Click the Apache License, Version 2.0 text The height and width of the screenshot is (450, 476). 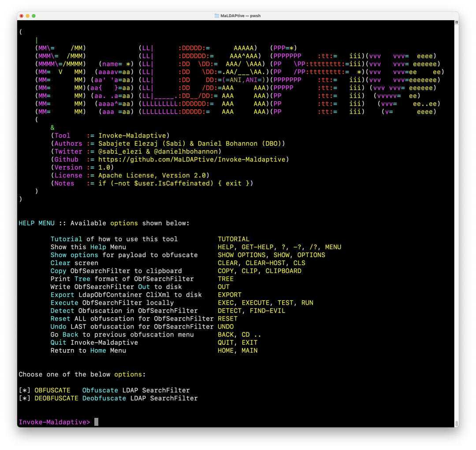click(x=152, y=175)
